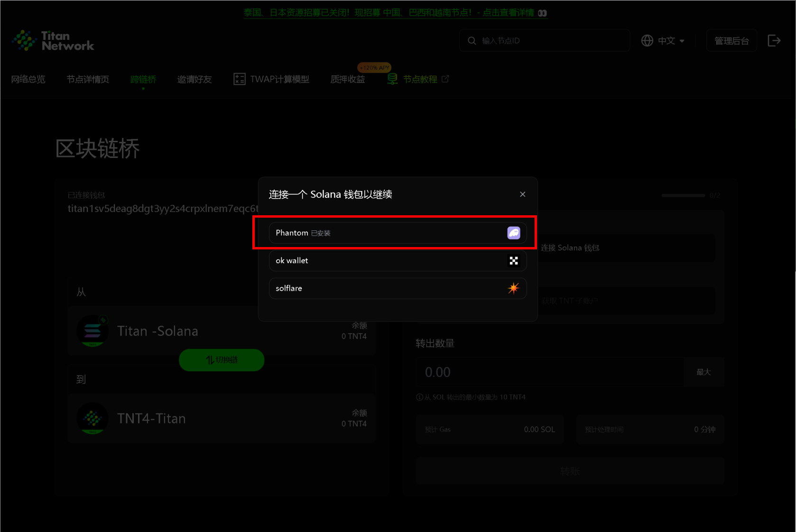
Task: Click the ok wallet checkered icon
Action: [514, 261]
